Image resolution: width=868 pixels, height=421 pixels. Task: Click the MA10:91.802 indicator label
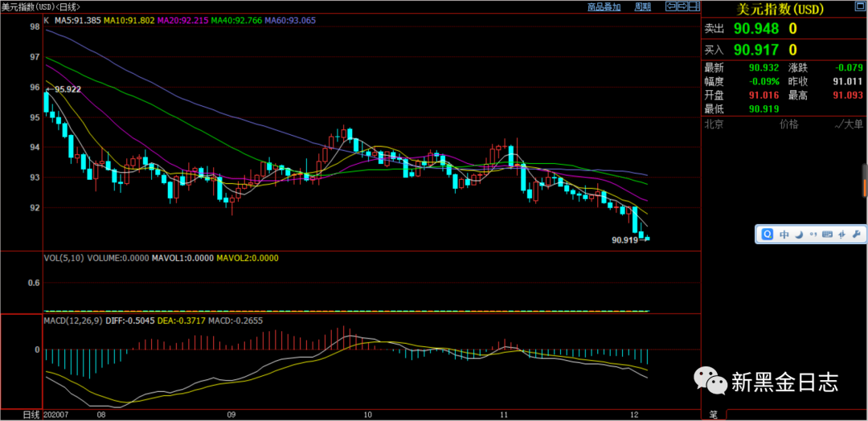130,20
